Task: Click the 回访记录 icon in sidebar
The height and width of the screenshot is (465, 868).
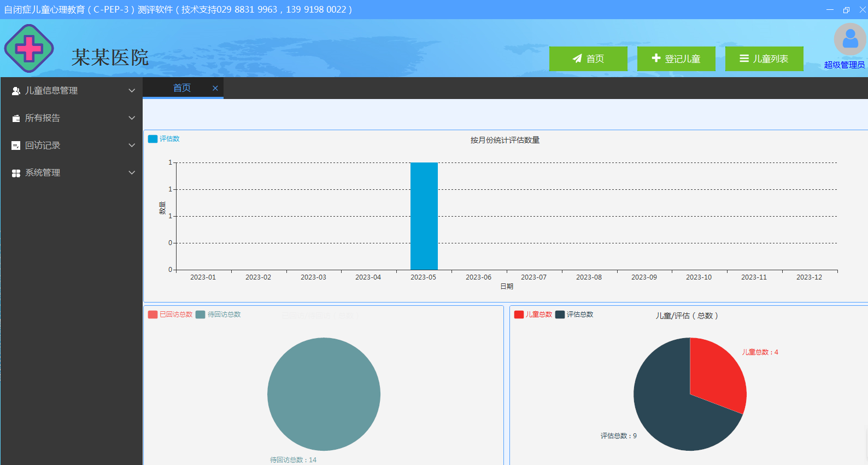Action: [x=16, y=146]
